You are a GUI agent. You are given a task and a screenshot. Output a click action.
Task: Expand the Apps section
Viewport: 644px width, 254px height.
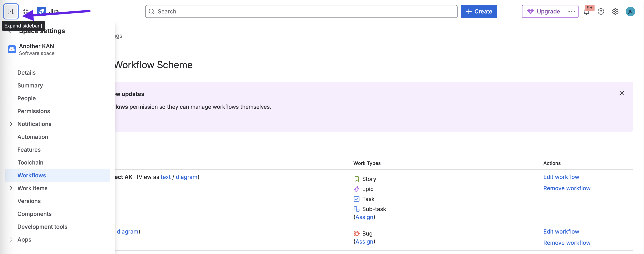11,240
